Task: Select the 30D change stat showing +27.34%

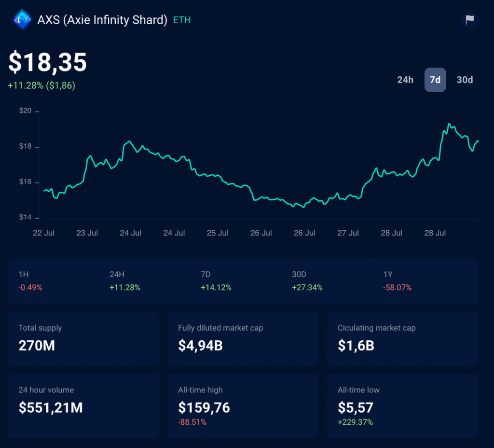Action: tap(307, 281)
